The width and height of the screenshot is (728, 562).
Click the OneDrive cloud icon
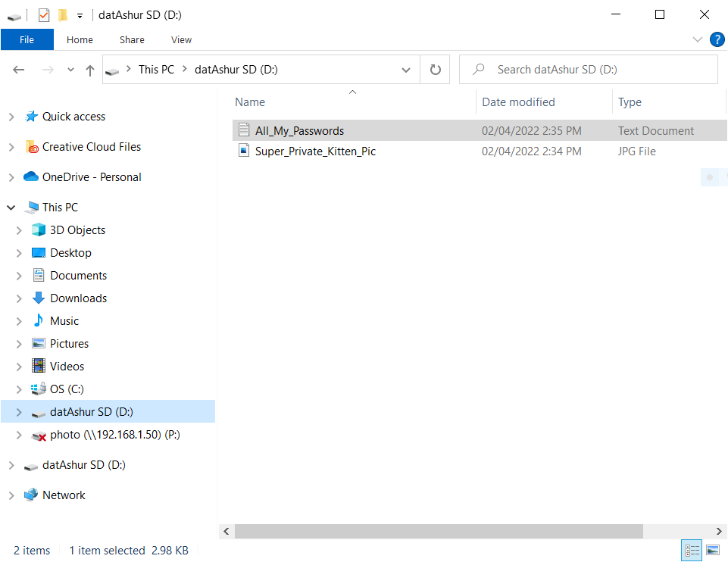[x=31, y=176]
